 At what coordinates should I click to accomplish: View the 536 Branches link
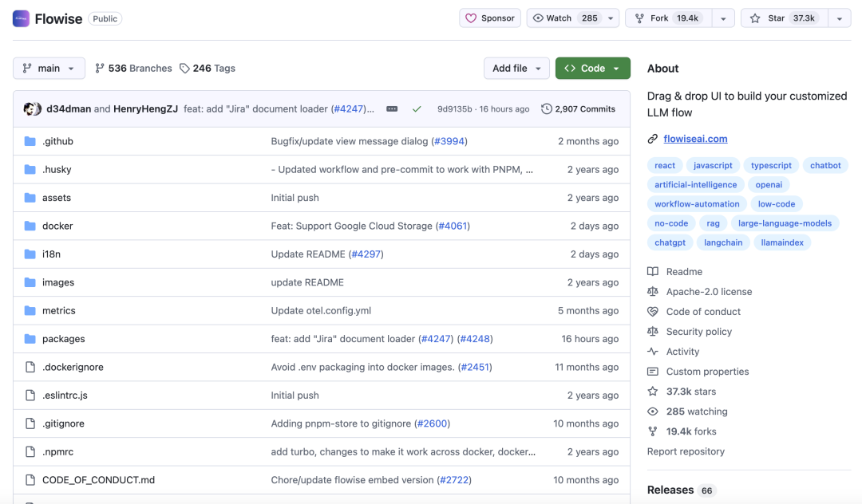click(x=133, y=68)
